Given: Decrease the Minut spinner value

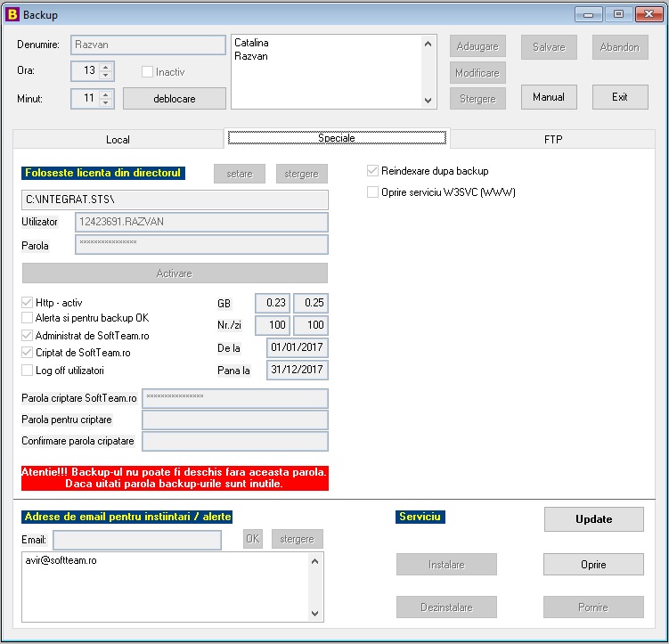Looking at the screenshot, I should 106,102.
